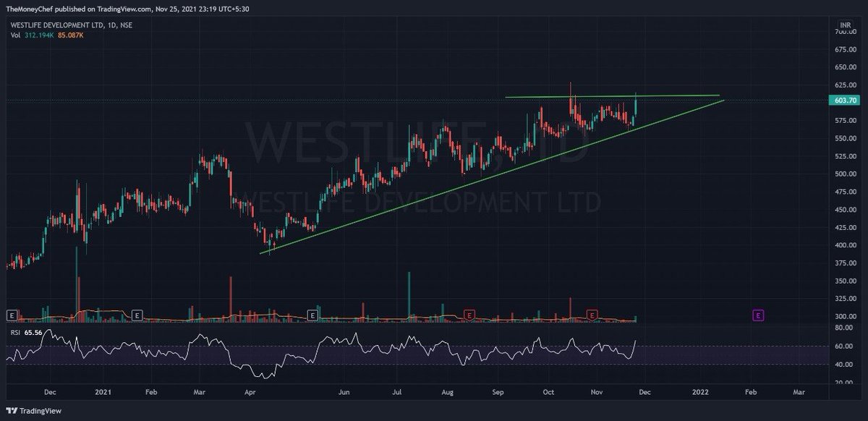Click the 2022 time axis label
The width and height of the screenshot is (868, 421).
[x=701, y=392]
